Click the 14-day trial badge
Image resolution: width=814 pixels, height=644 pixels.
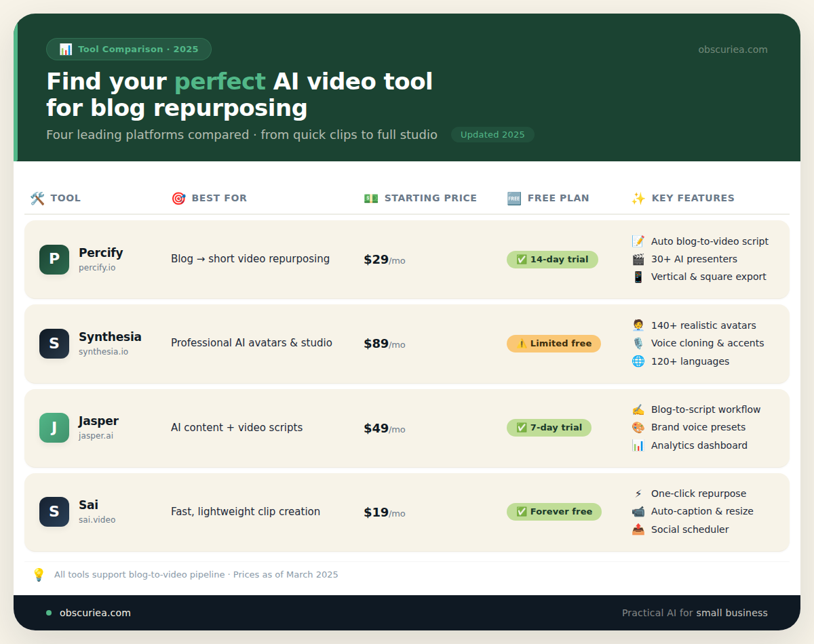(552, 260)
